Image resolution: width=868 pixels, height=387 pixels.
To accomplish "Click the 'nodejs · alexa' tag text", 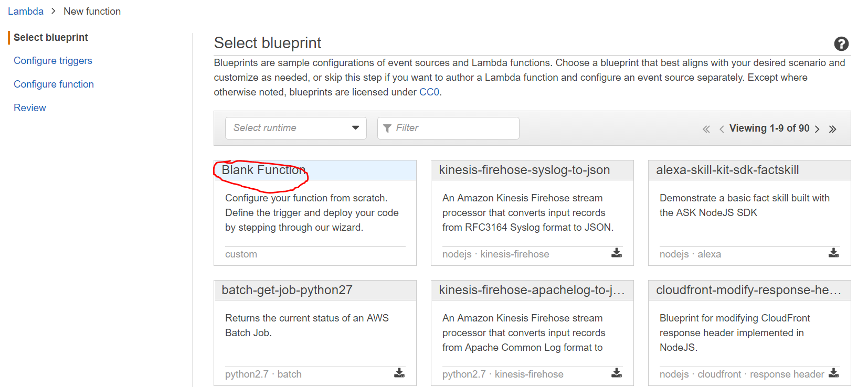I will (x=690, y=254).
